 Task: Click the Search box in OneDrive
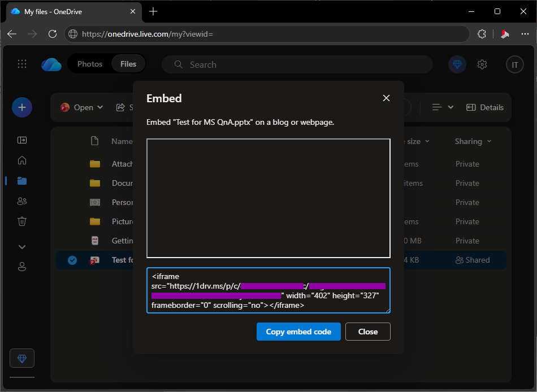297,64
